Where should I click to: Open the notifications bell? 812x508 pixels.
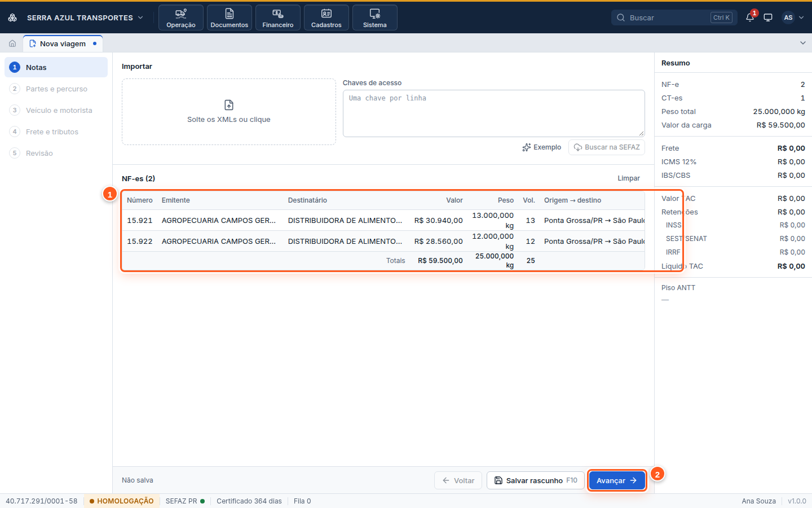pos(750,17)
